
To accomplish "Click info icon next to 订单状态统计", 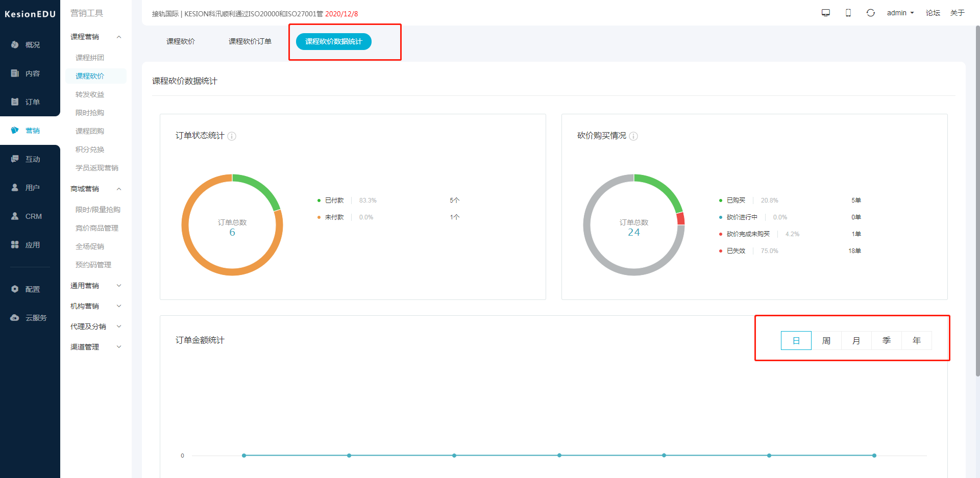I will [232, 136].
